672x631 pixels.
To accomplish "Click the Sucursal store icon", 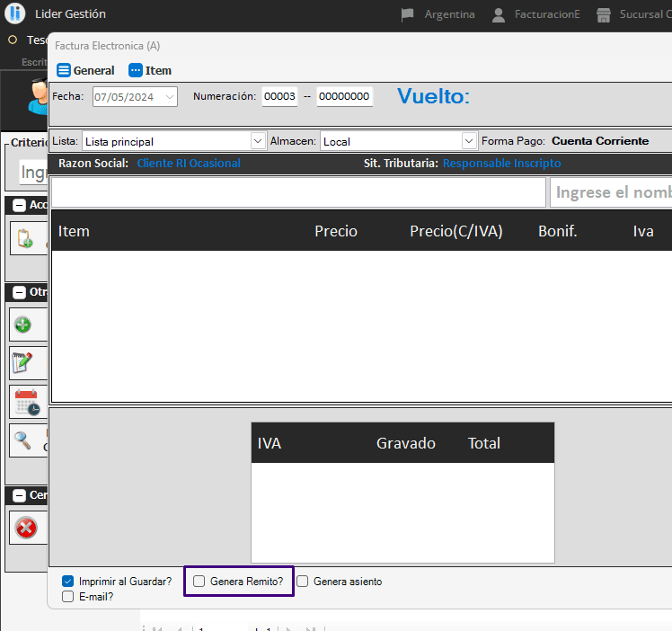I will click(x=604, y=14).
